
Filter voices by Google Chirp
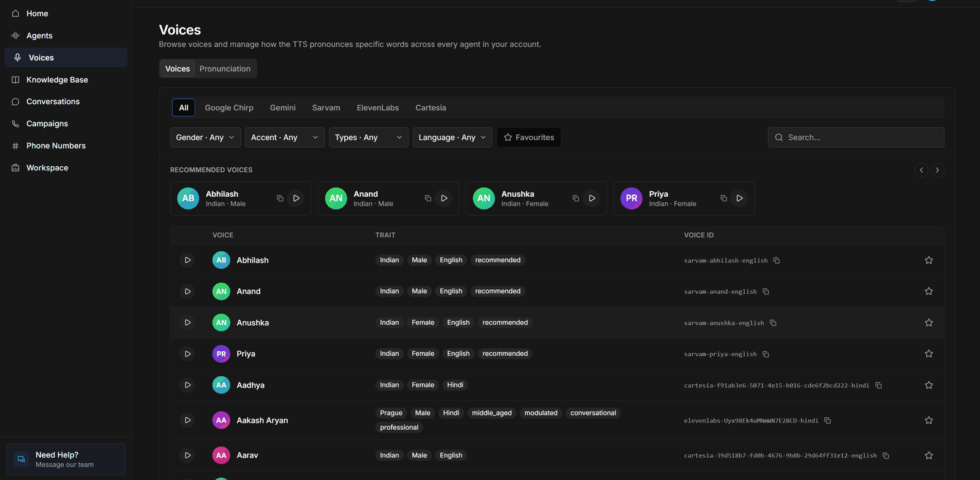point(229,107)
